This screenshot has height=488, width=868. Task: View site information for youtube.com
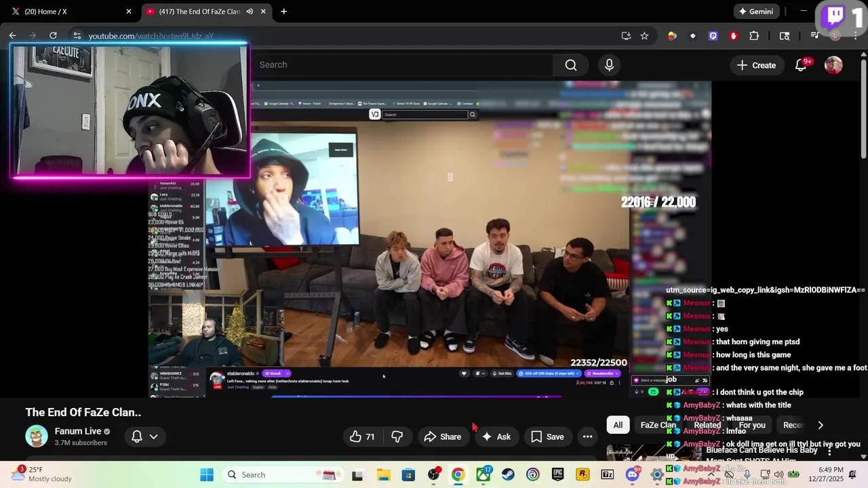click(x=77, y=35)
